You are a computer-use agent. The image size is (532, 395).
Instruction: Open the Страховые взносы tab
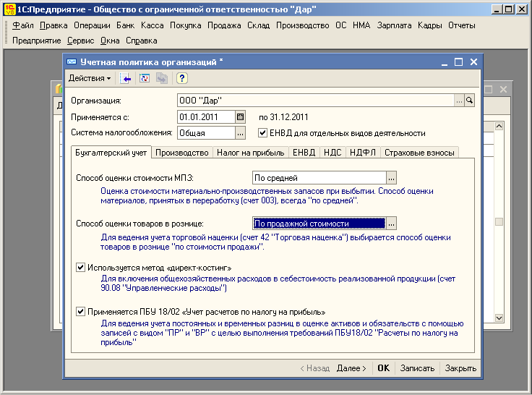coord(419,153)
